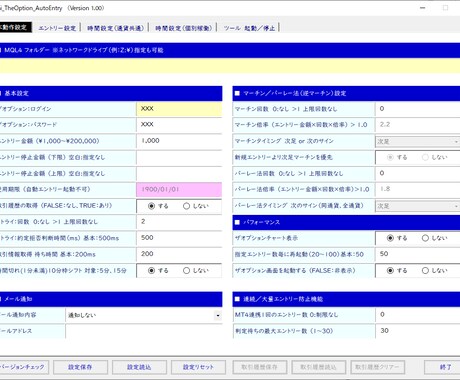Click the pink 1900/01/01 expiry date field
The image size is (460, 380).
point(179,189)
